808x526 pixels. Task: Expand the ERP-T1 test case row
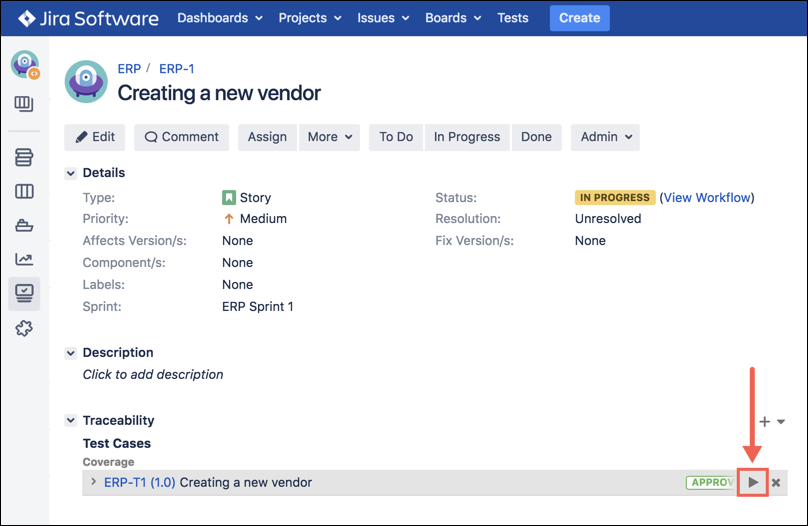click(x=93, y=482)
